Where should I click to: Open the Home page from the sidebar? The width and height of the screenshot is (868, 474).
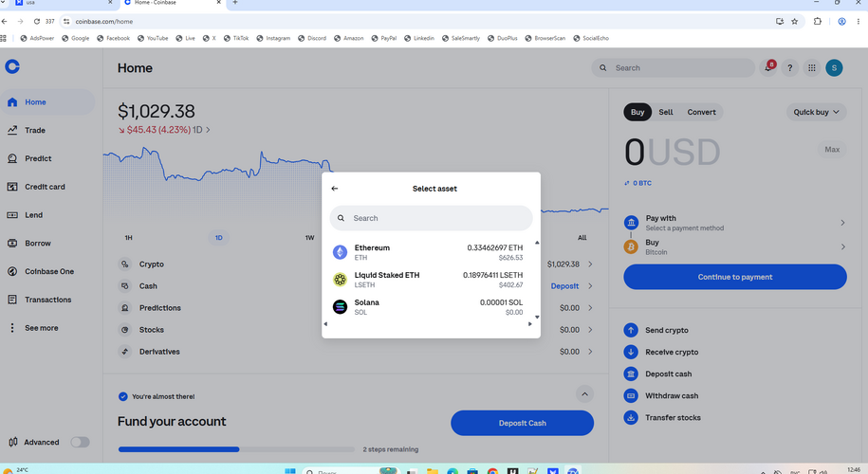pyautogui.click(x=47, y=102)
